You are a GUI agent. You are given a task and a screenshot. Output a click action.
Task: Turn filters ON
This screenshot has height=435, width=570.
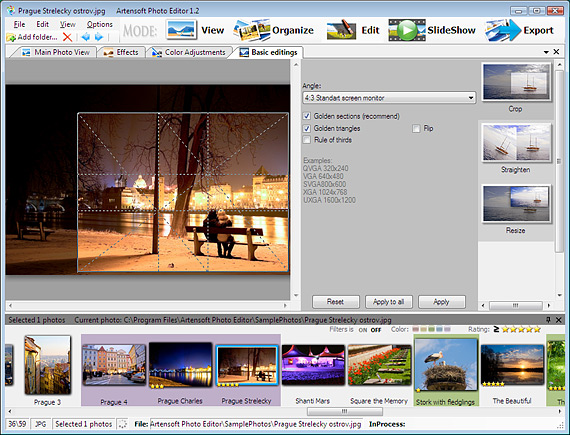pos(363,330)
